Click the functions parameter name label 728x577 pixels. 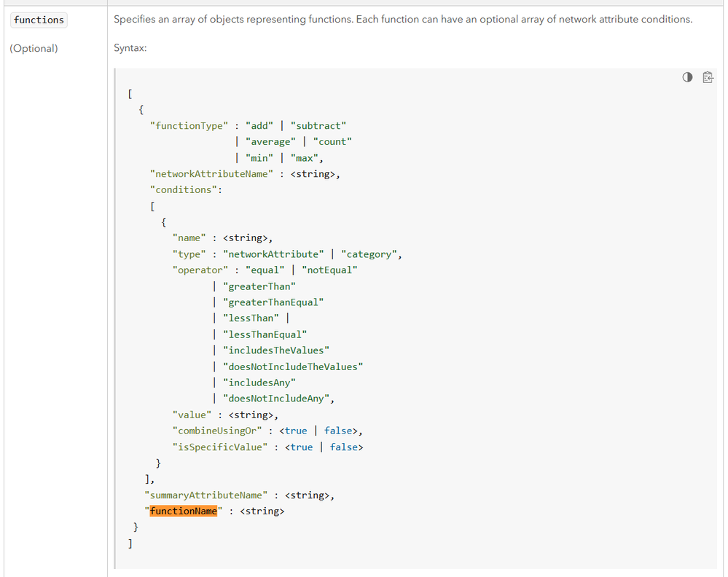pyautogui.click(x=39, y=20)
